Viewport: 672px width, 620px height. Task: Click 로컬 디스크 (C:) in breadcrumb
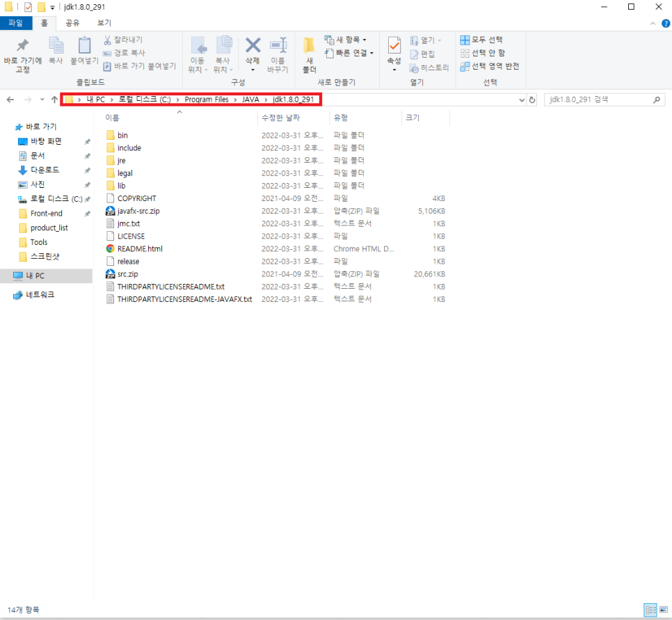(x=145, y=100)
